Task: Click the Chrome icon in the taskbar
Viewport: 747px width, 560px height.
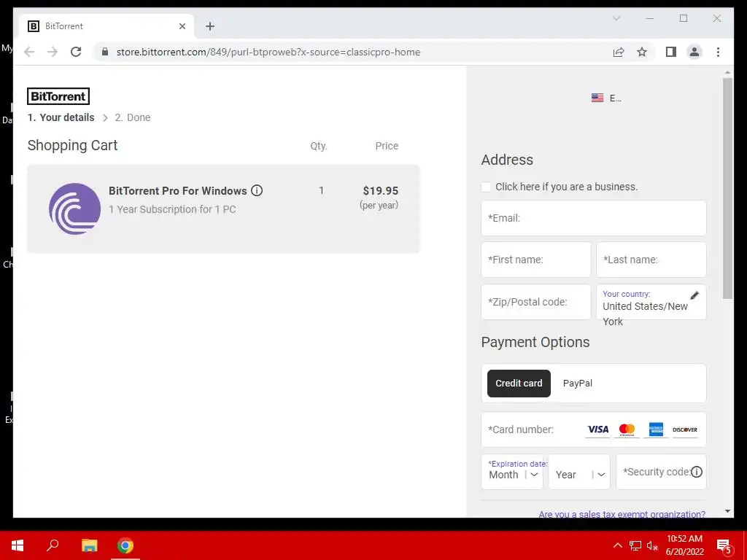Action: pos(125,545)
